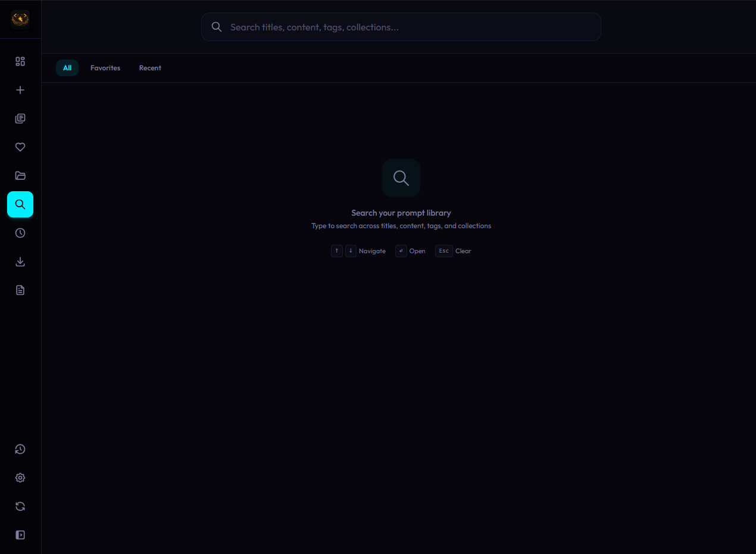
Task: Select the highlighted search icon in sidebar
Action: (20, 204)
